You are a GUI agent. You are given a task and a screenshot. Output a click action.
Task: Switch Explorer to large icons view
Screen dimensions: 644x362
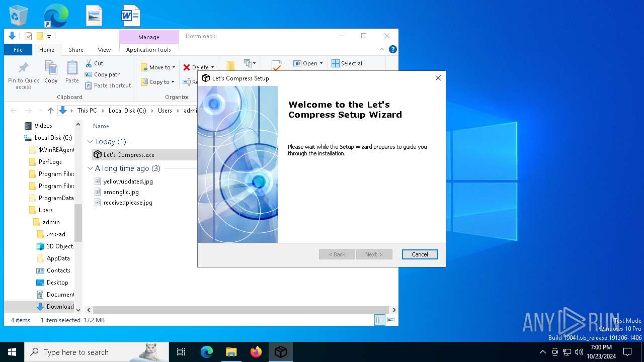(x=391, y=320)
